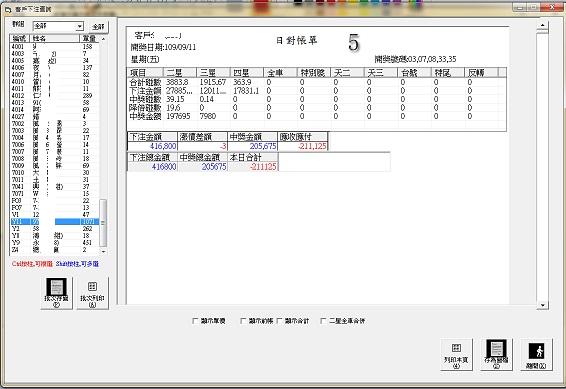The height and width of the screenshot is (389, 566).
Task: Sort by the 單量 column header
Action: (x=89, y=38)
